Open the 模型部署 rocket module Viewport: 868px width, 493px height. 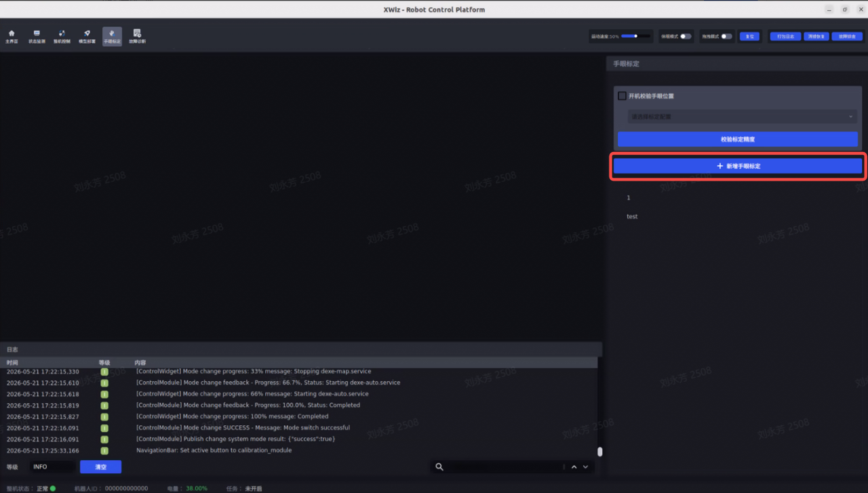coord(87,37)
